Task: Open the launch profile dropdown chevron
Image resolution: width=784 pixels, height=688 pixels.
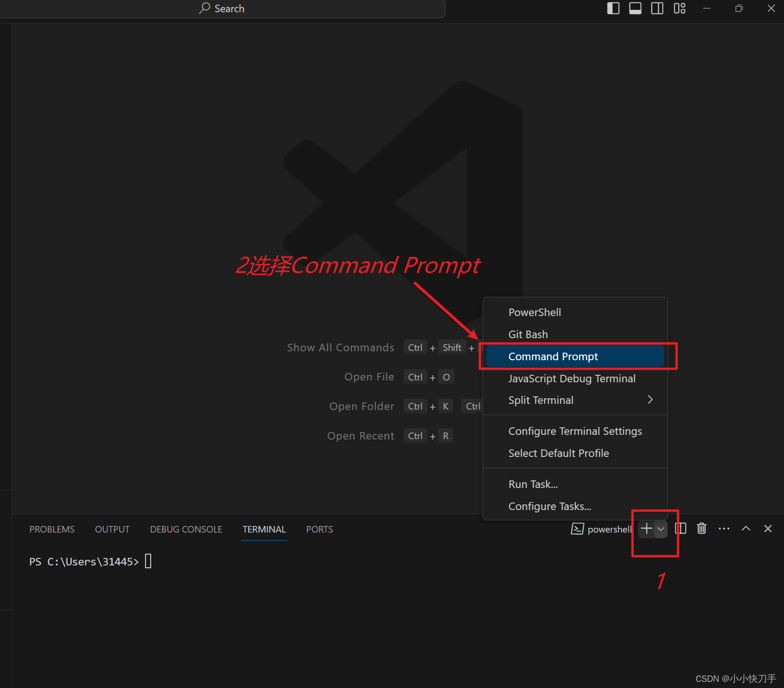Action: pos(661,529)
